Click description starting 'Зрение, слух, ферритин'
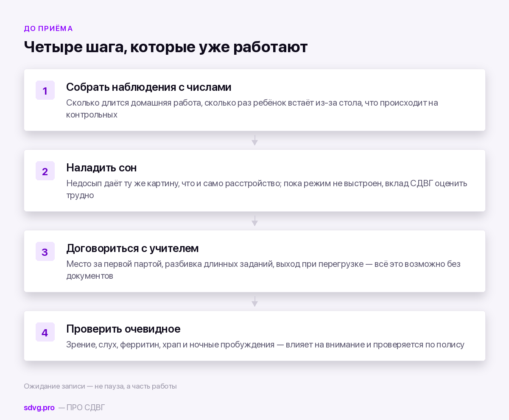 click(x=265, y=344)
